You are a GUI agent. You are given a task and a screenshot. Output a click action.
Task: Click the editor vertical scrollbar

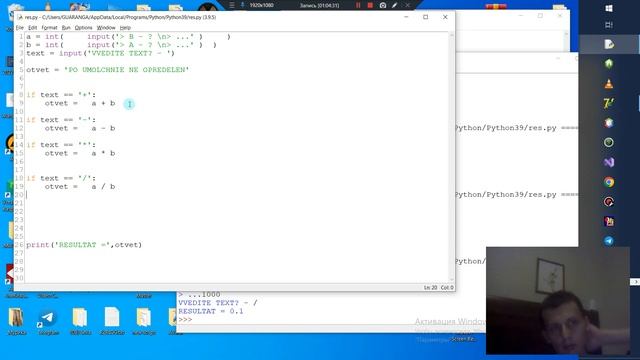pos(451,157)
